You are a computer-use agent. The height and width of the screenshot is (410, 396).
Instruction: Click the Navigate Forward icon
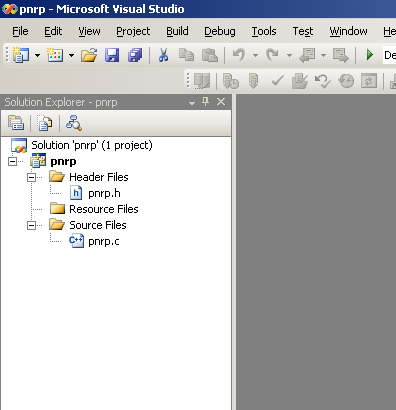(341, 55)
